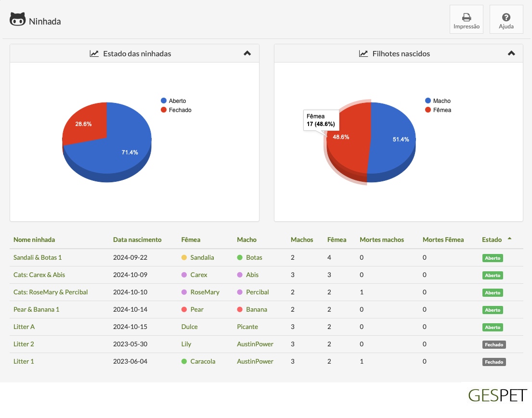Click chart icon beside Estado das ninhadas
Viewport: 532px width, 418px height.
[94, 53]
